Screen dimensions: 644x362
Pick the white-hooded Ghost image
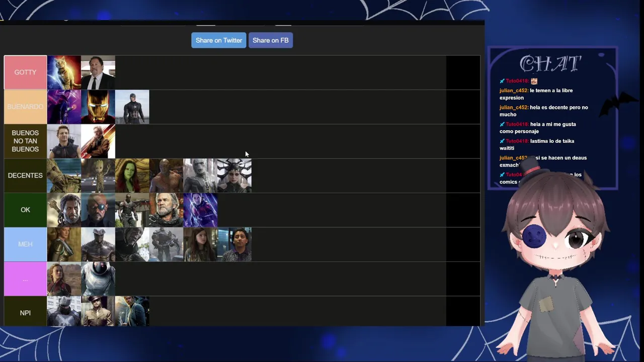[98, 279]
